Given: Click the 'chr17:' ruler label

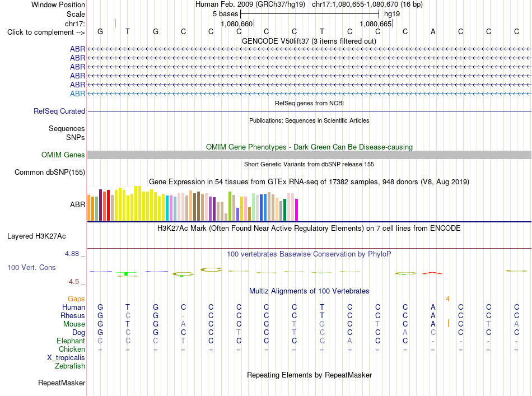Looking at the screenshot, I should coord(75,24).
